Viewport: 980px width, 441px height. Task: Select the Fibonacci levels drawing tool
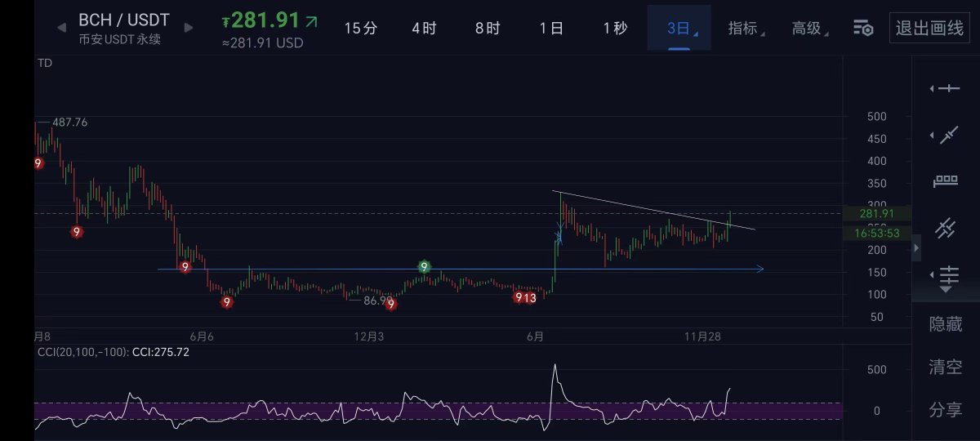948,274
